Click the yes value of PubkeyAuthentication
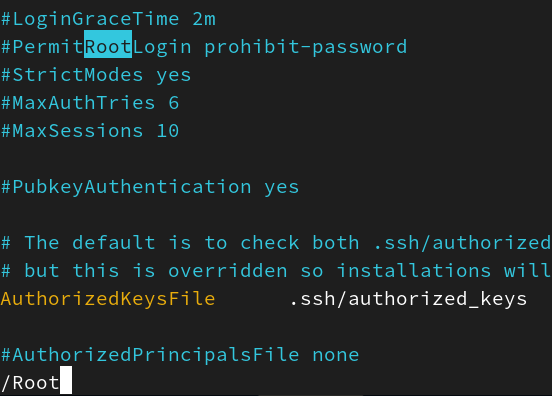The height and width of the screenshot is (396, 552). click(x=282, y=188)
